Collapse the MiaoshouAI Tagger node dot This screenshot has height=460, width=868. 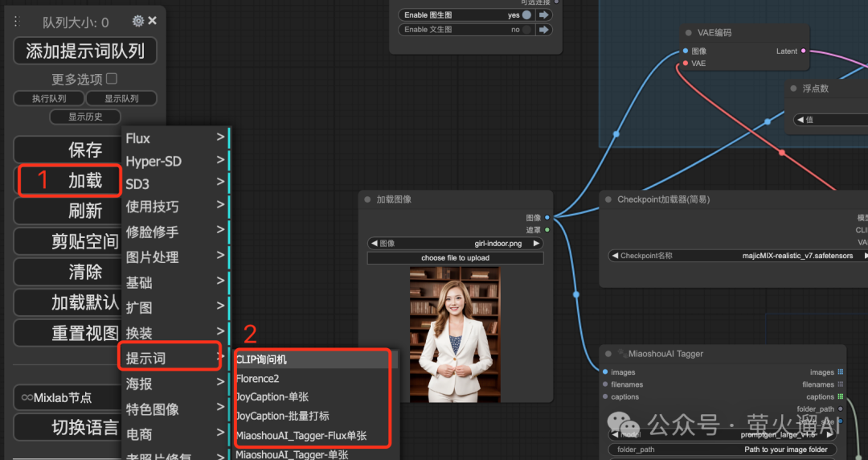608,354
